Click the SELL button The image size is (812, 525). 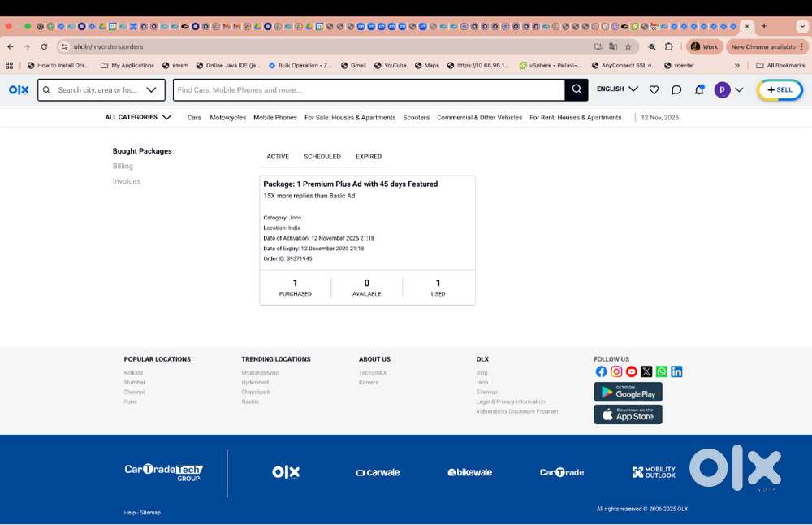(780, 90)
